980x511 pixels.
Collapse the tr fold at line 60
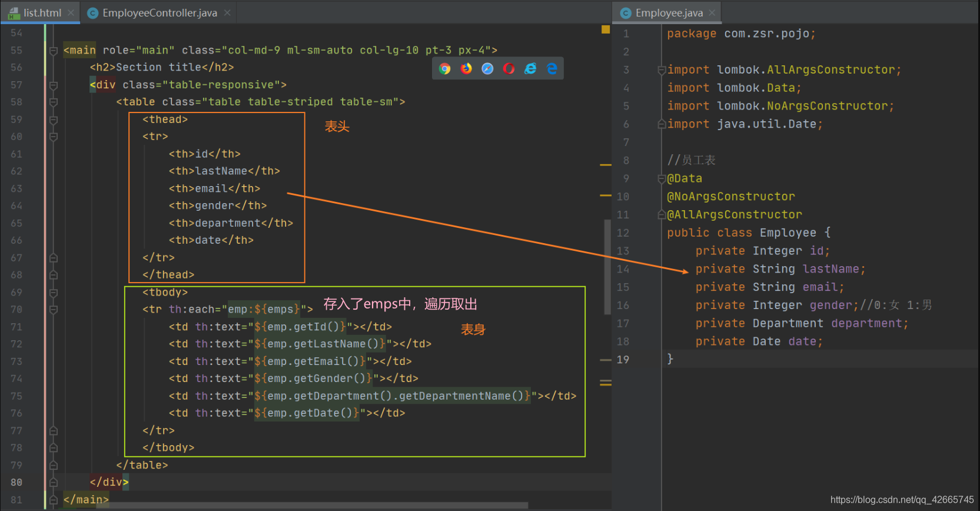pyautogui.click(x=54, y=137)
